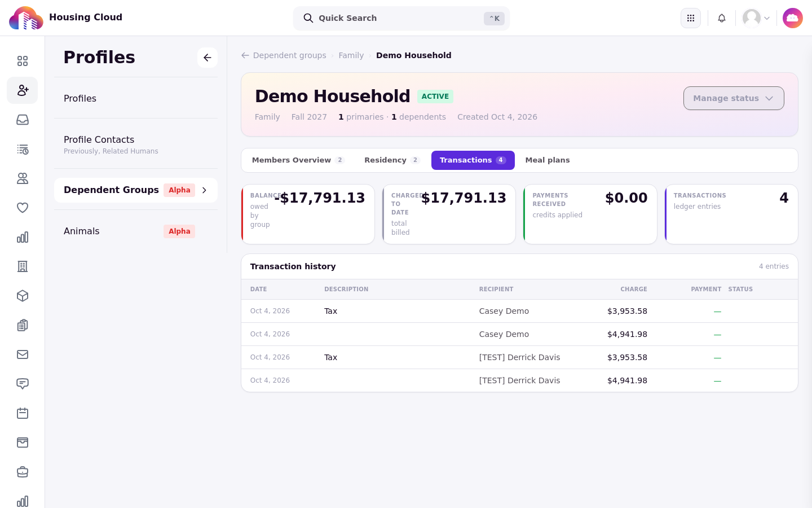Select Dependent Groups menu item
Viewport: 812px width, 508px height.
pyautogui.click(x=136, y=190)
